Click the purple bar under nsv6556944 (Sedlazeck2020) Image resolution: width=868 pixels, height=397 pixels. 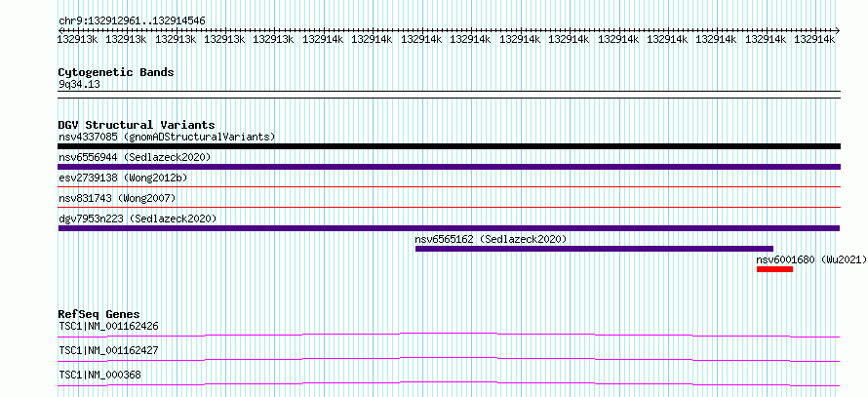(x=450, y=167)
